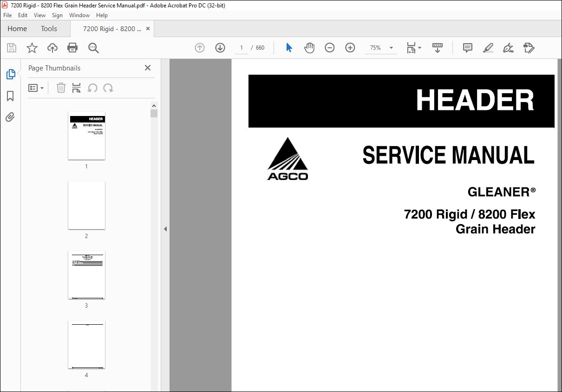
Task: Open the File menu
Action: point(7,15)
